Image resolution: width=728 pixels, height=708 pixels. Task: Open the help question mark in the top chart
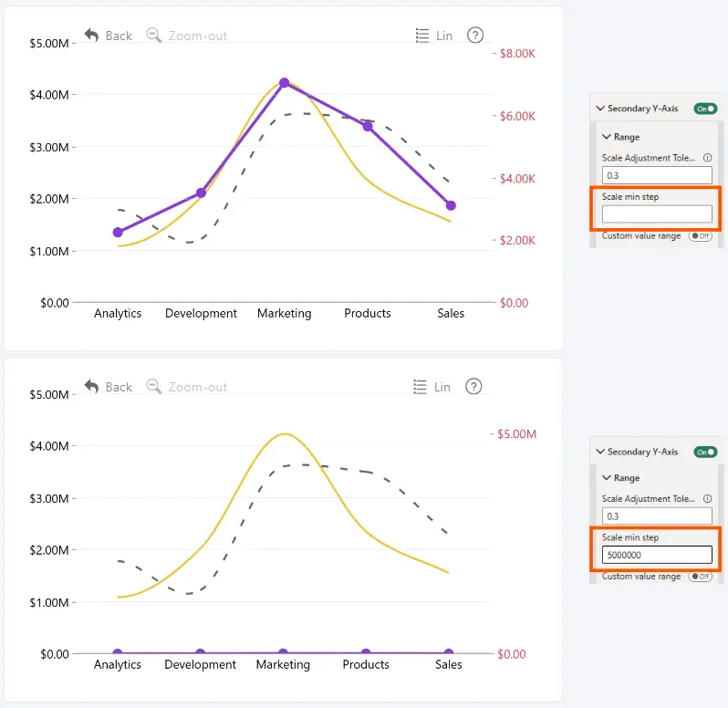click(475, 36)
